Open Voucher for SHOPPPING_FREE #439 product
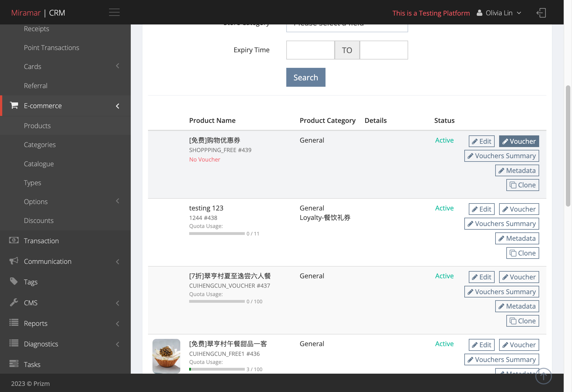The height and width of the screenshot is (392, 572). pos(519,141)
